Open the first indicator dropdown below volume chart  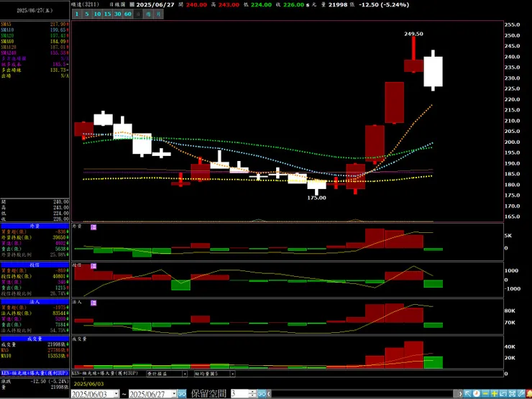tap(185, 374)
